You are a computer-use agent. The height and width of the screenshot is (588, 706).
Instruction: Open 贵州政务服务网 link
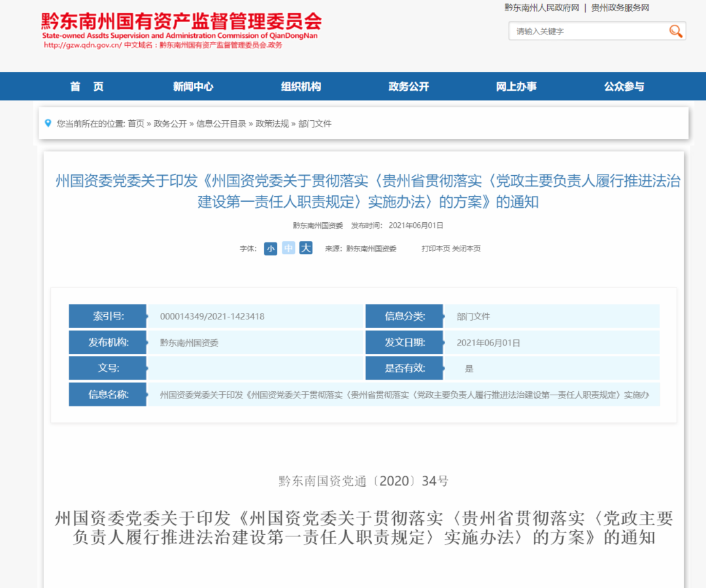[620, 8]
